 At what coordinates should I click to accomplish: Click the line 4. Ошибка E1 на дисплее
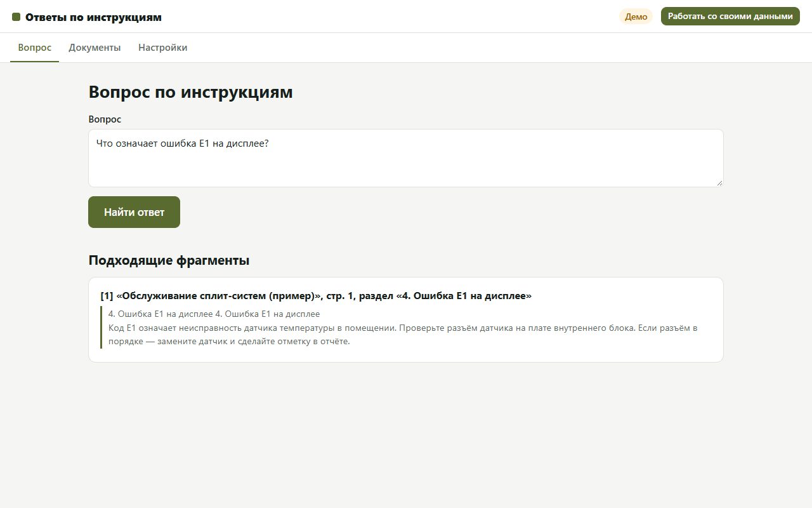point(214,314)
